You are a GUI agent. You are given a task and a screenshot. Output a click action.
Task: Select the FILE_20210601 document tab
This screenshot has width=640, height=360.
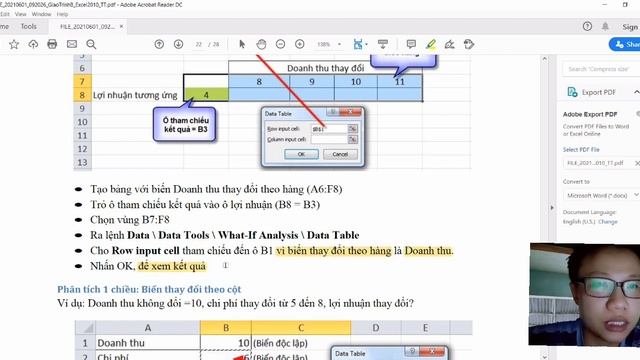87,27
